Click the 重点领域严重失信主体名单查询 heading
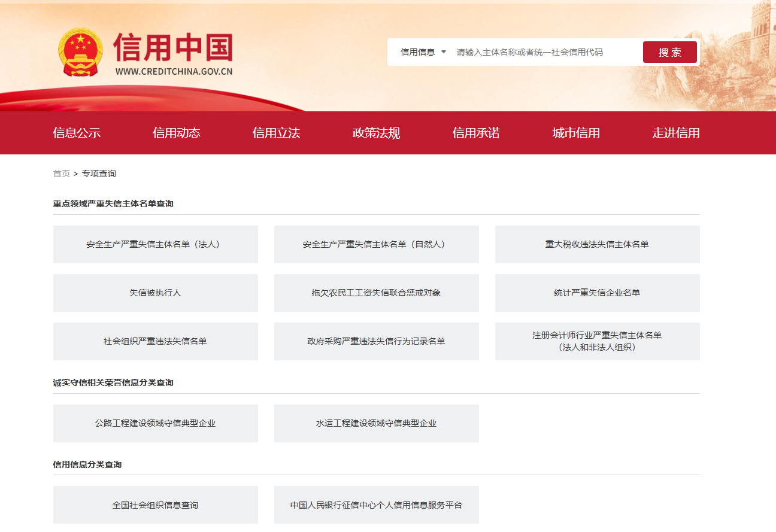The height and width of the screenshot is (532, 776). pos(113,203)
